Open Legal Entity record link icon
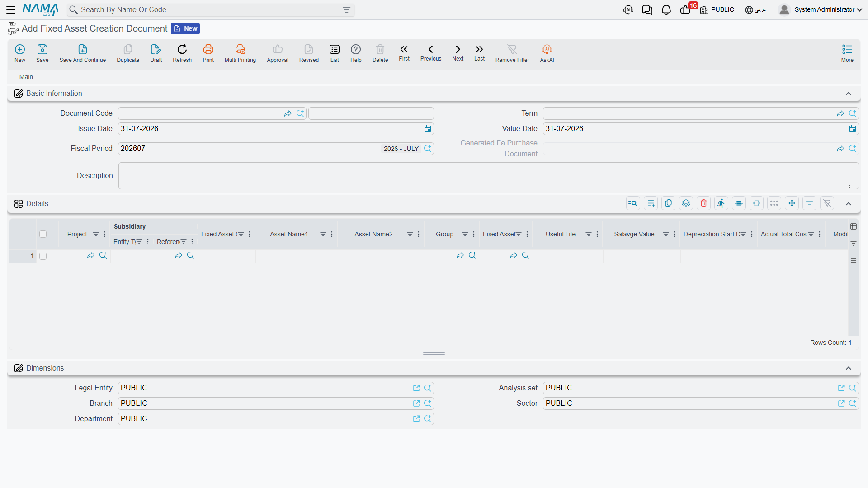 pos(416,388)
